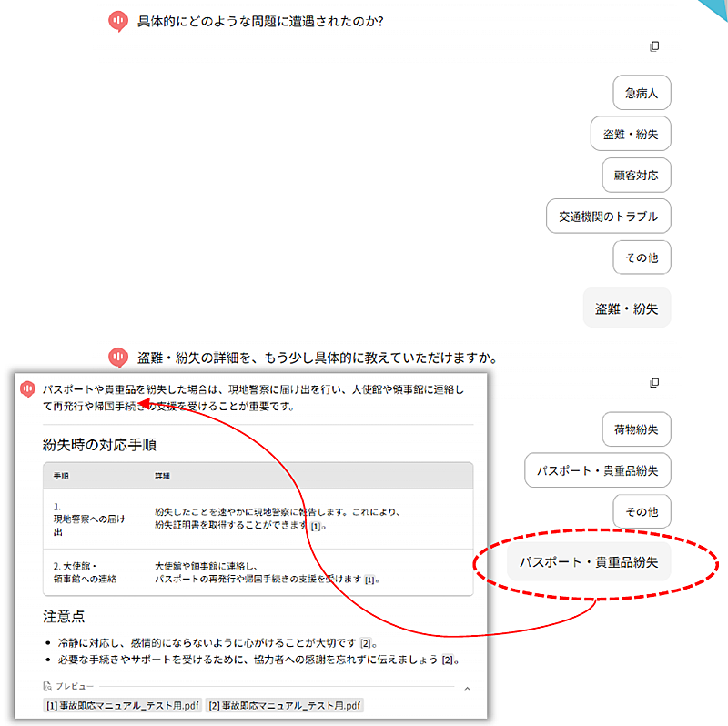
Task: Click citation [2] after the 冷静に対応し bullet
Action: (366, 644)
